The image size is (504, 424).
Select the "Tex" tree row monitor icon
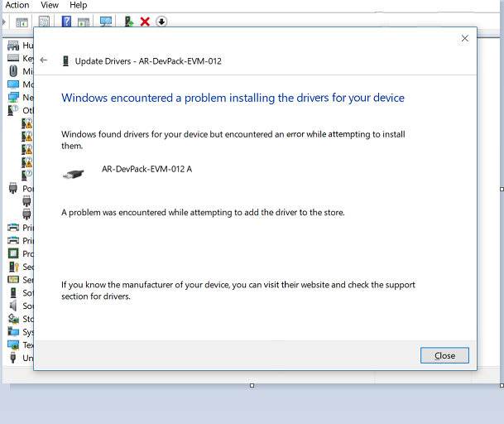point(13,344)
